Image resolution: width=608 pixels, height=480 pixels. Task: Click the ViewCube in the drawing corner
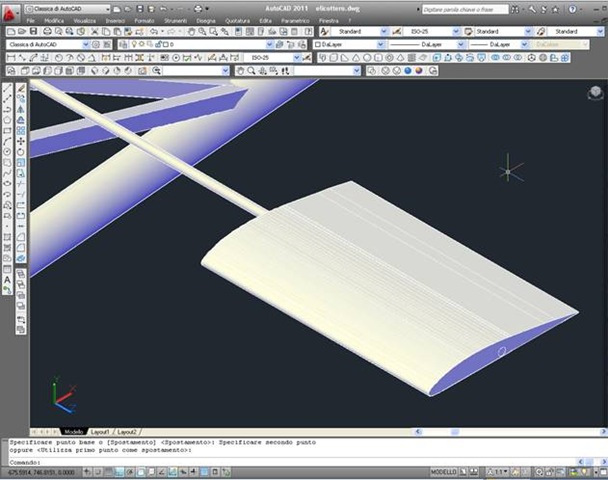[595, 93]
